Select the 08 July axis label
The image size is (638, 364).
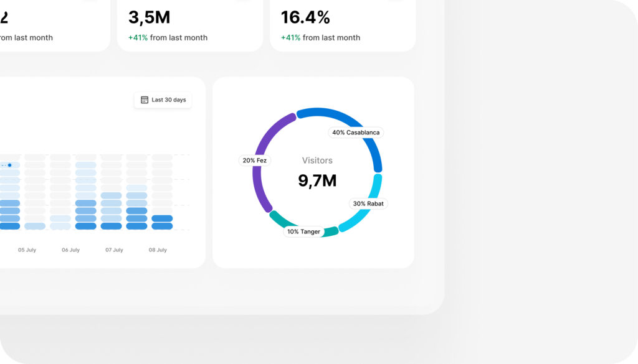tap(158, 250)
